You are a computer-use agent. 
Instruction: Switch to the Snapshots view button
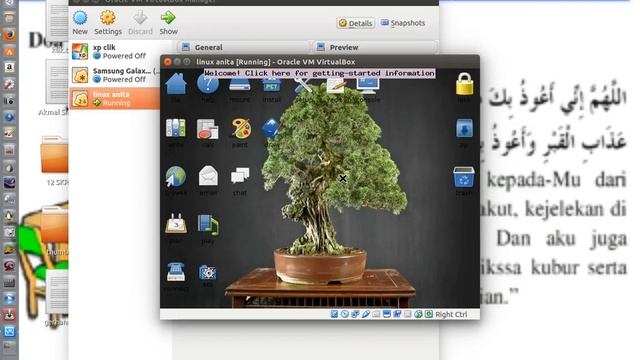tap(403, 23)
